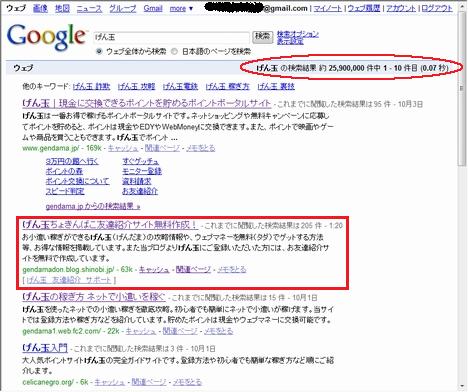
Task: Click メモをとる for gendama1.web.fc2.com result
Action: click(218, 331)
